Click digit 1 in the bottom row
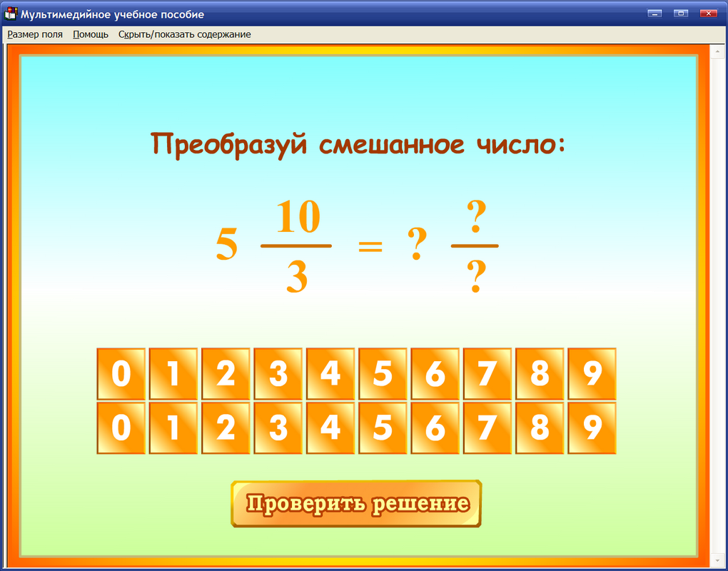Viewport: 728px width, 571px height. tap(173, 428)
